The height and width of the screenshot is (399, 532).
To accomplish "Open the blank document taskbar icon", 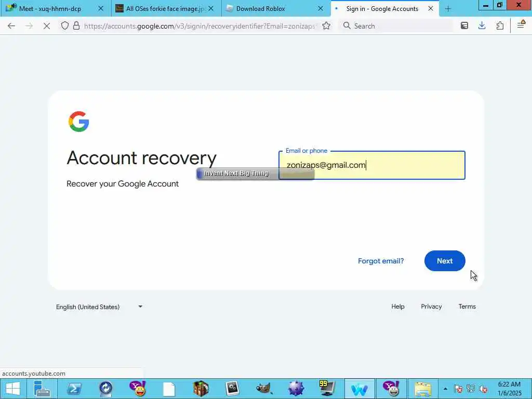I will tap(169, 389).
